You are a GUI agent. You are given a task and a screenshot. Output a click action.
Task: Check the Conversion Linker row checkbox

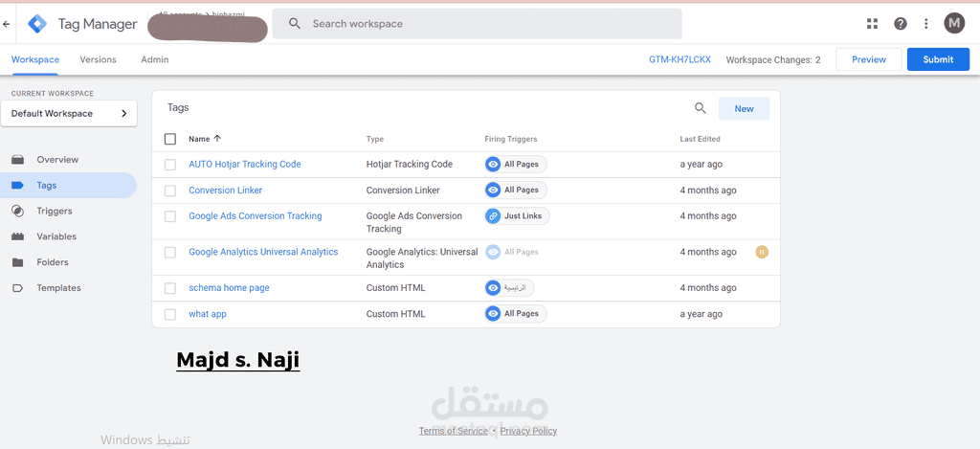(170, 191)
